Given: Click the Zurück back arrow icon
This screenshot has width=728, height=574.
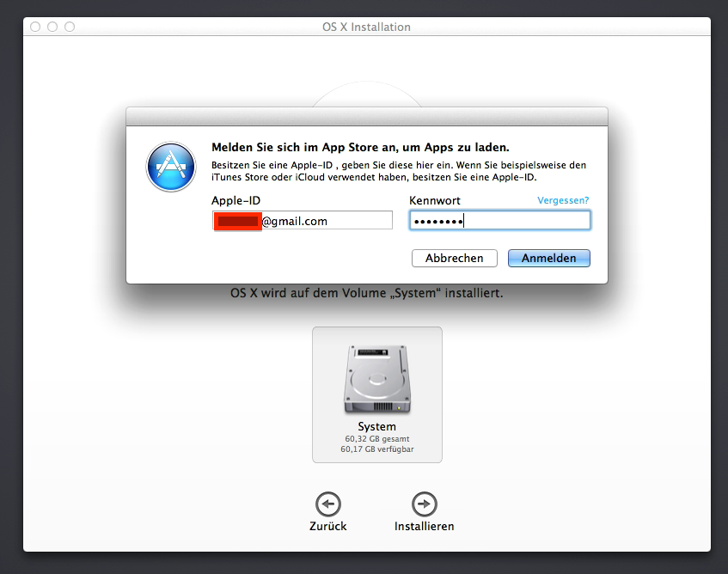Looking at the screenshot, I should pos(328,504).
